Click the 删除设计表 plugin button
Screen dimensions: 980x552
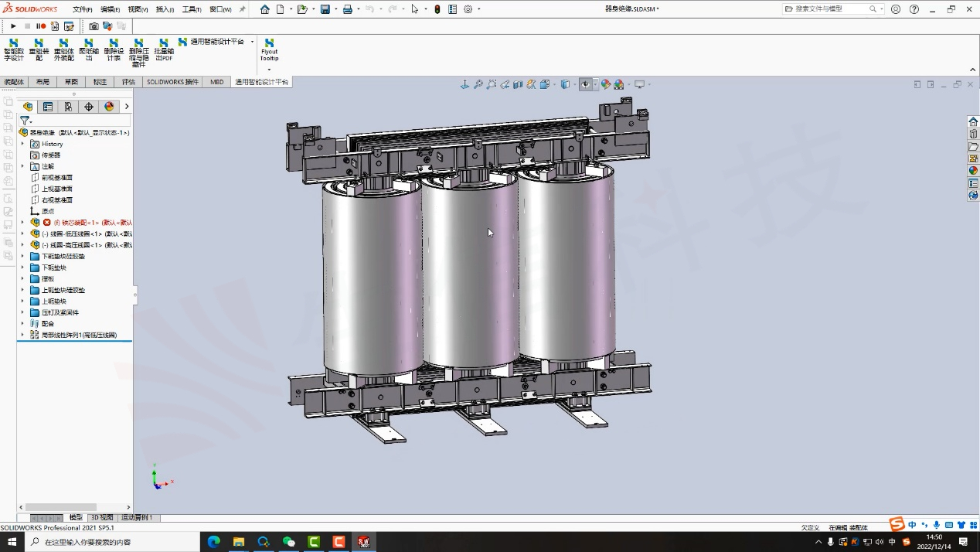pos(114,49)
